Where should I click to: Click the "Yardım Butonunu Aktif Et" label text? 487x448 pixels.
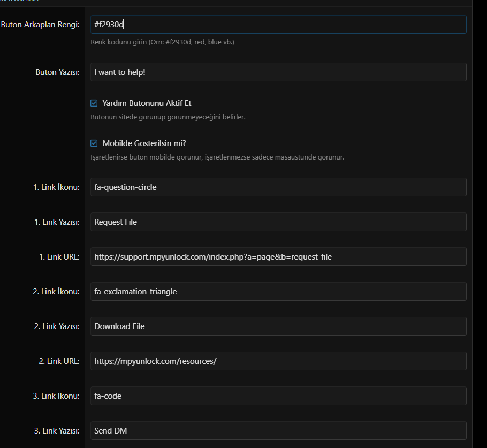click(x=147, y=103)
